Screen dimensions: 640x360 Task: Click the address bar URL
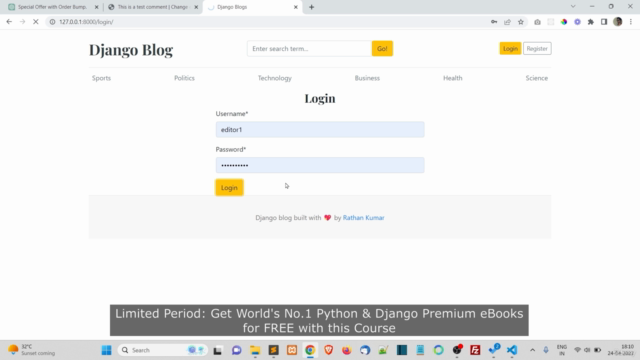coord(86,22)
